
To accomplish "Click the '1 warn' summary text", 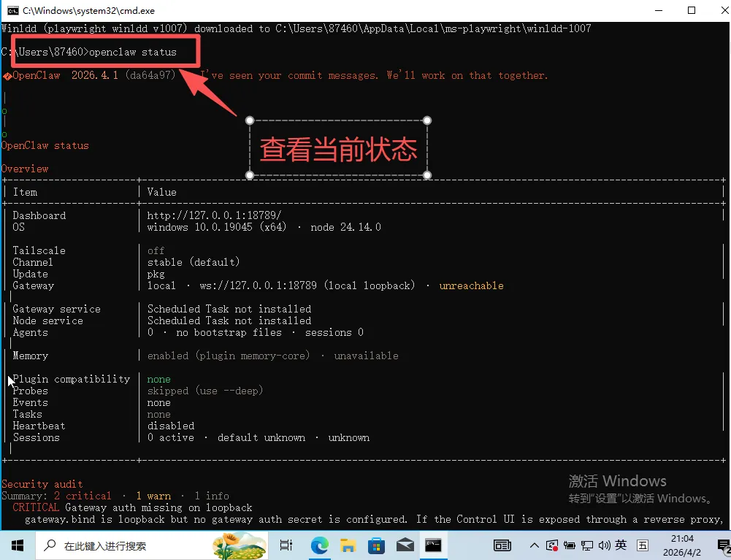I will coord(153,496).
